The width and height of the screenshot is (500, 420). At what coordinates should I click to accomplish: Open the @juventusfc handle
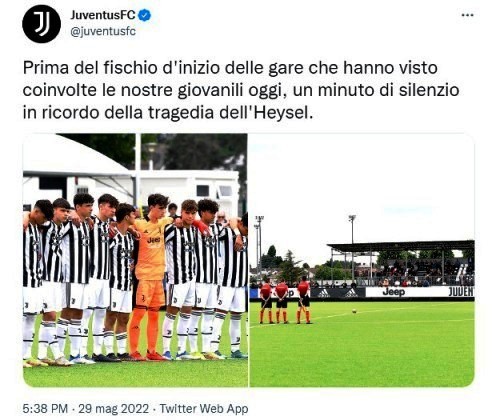coord(103,32)
